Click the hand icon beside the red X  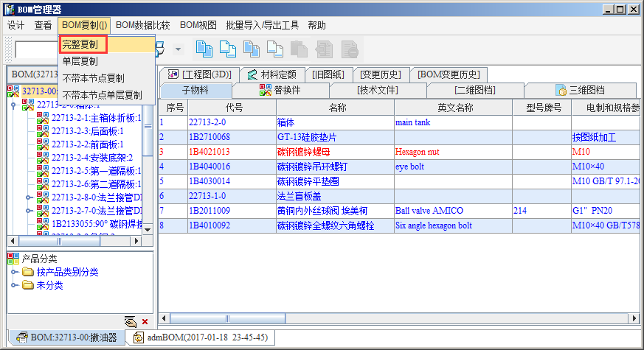tap(131, 322)
